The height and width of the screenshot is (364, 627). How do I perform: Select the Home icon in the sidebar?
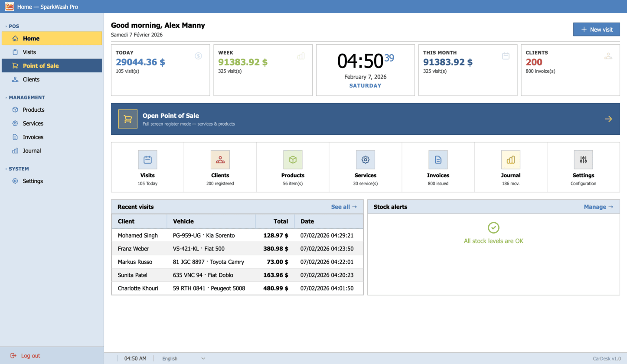pos(14,38)
